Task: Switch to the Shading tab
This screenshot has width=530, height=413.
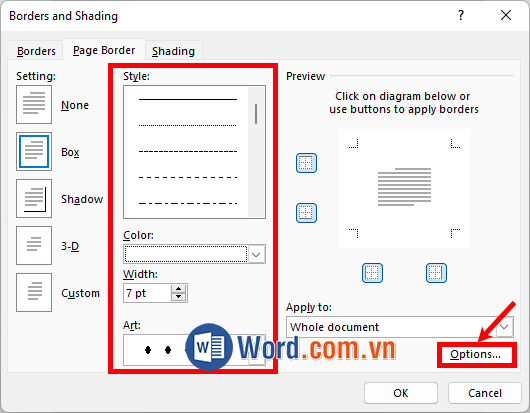Action: tap(173, 51)
